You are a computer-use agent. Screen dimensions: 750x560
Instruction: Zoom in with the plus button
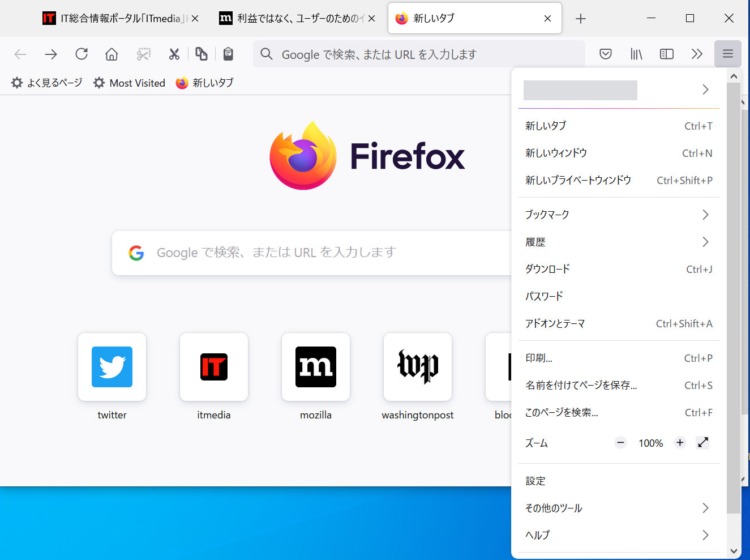[x=680, y=443]
